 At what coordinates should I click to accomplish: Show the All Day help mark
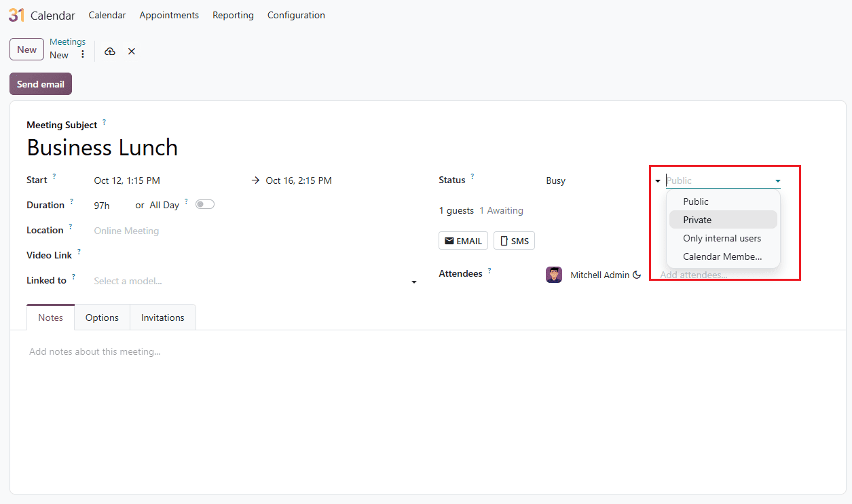pos(186,201)
